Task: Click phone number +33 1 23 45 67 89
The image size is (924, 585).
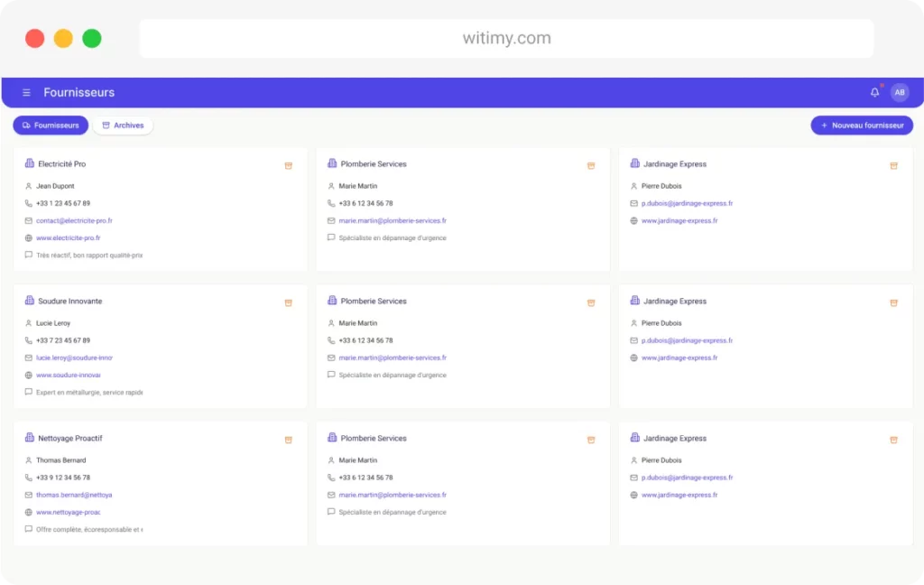Action: click(63, 203)
